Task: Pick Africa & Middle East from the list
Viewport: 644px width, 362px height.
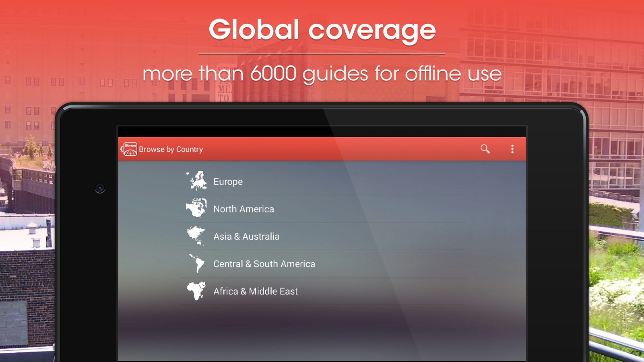Action: [322, 291]
